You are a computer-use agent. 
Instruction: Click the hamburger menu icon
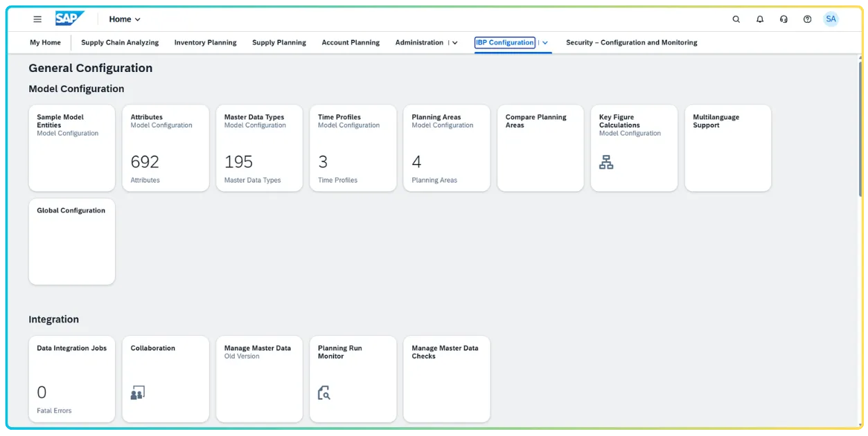pos(37,19)
